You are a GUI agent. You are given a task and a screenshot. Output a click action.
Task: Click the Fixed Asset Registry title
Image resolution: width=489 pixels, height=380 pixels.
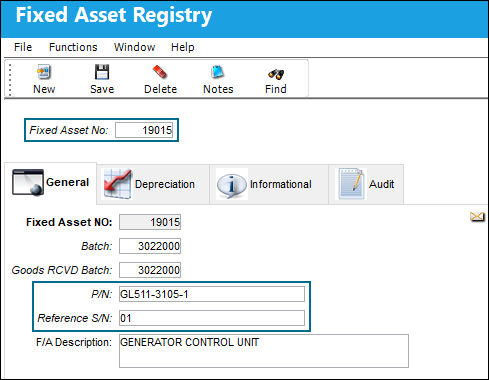pyautogui.click(x=114, y=15)
